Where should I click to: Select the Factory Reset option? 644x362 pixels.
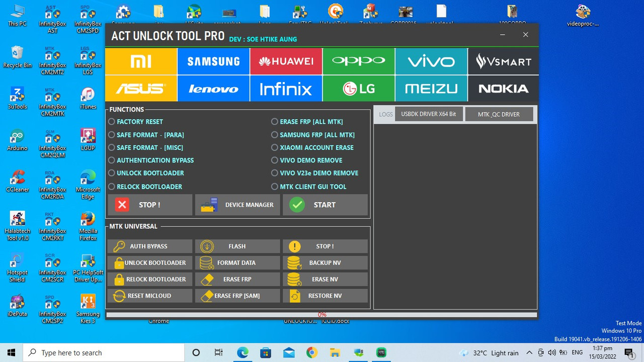pos(136,122)
